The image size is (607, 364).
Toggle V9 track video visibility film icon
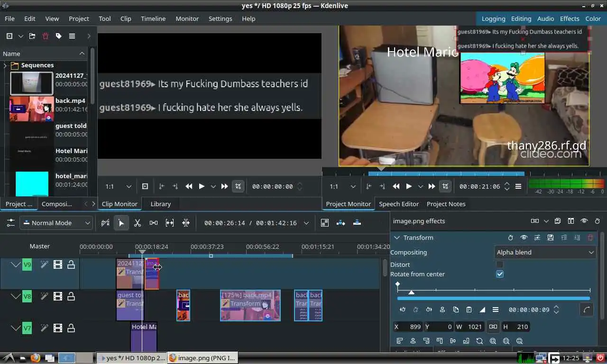58,264
